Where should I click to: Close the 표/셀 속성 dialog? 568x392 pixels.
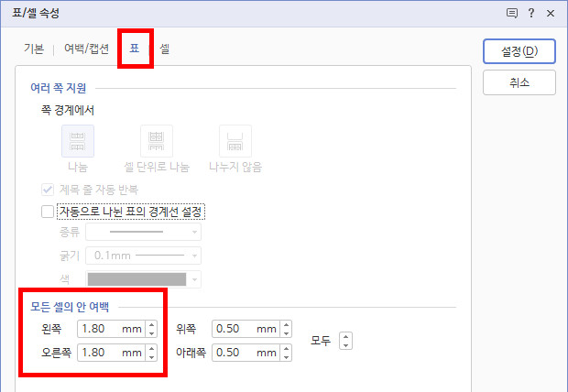[551, 14]
